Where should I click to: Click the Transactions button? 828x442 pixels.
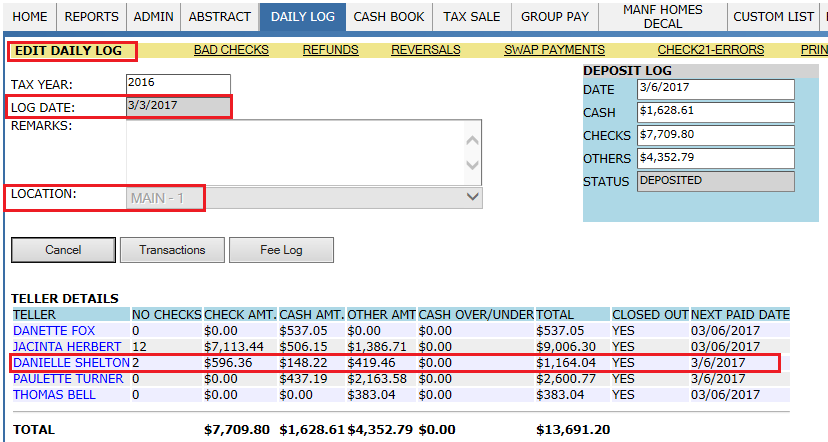point(172,250)
